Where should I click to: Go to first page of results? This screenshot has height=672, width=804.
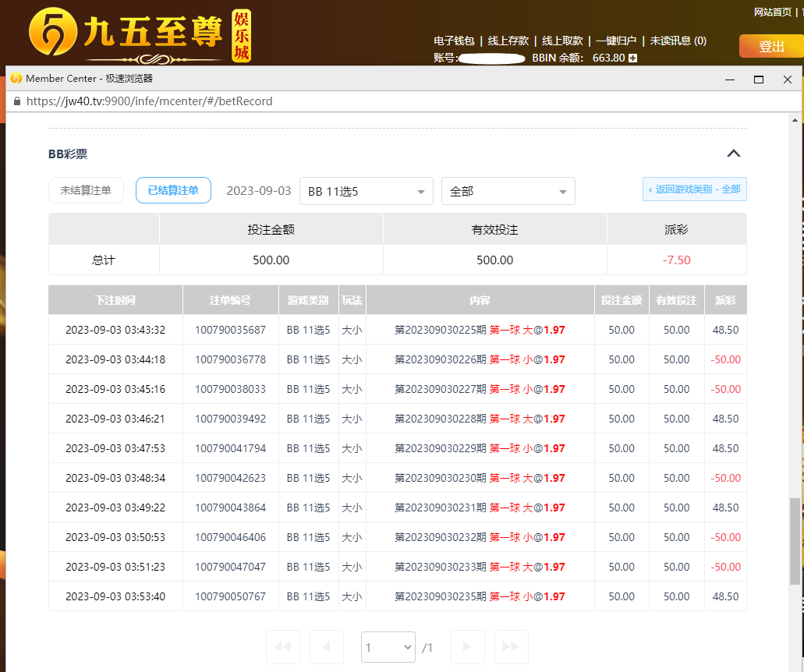282,647
